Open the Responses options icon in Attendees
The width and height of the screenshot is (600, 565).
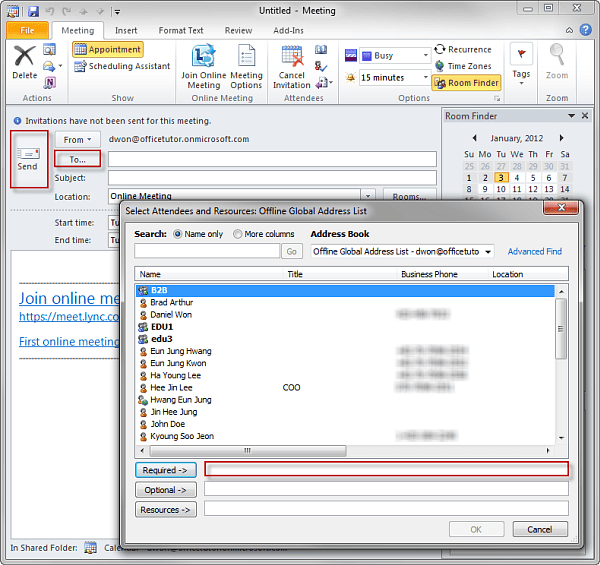324,83
